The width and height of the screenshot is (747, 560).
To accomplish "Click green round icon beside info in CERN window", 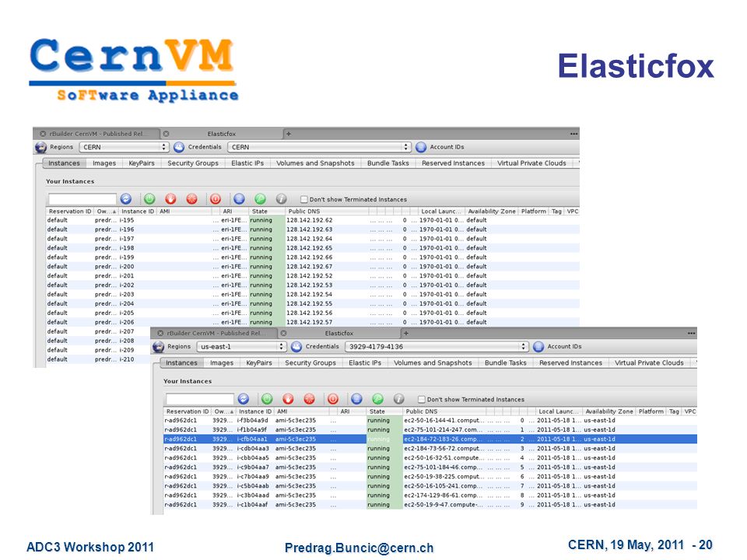I will point(260,199).
